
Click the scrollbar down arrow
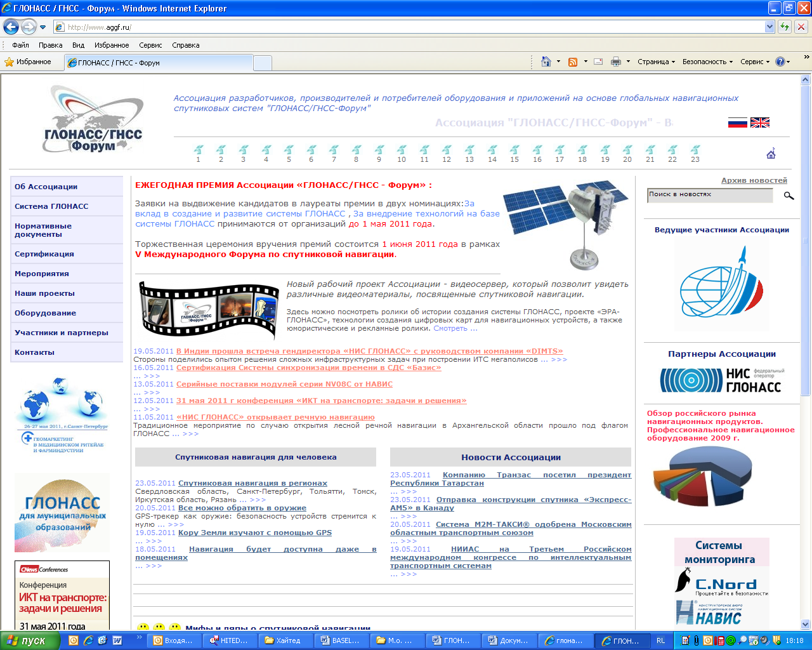coord(806,624)
